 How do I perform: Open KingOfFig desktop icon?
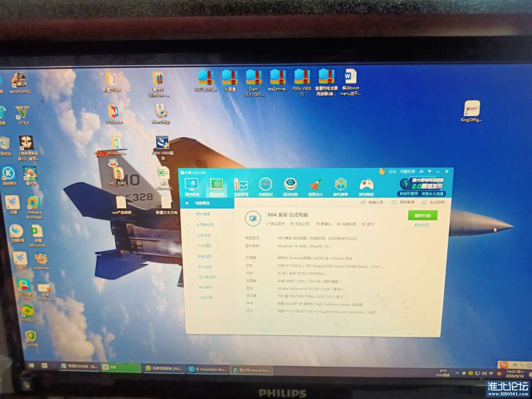coord(472,111)
